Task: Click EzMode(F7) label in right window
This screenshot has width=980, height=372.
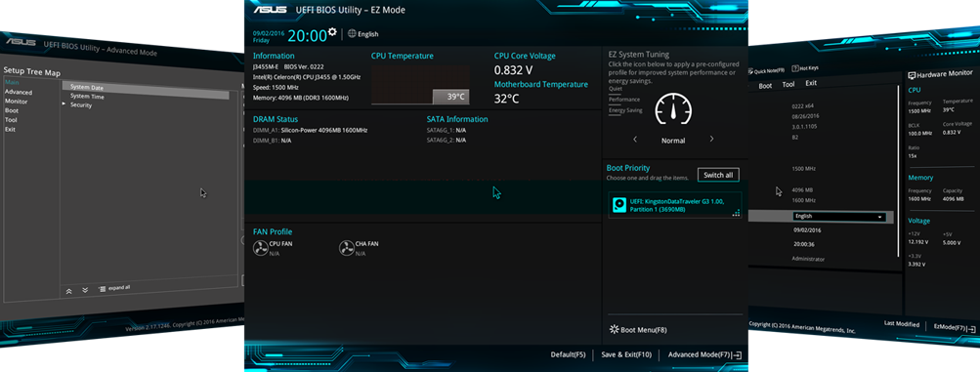Action: [950, 326]
